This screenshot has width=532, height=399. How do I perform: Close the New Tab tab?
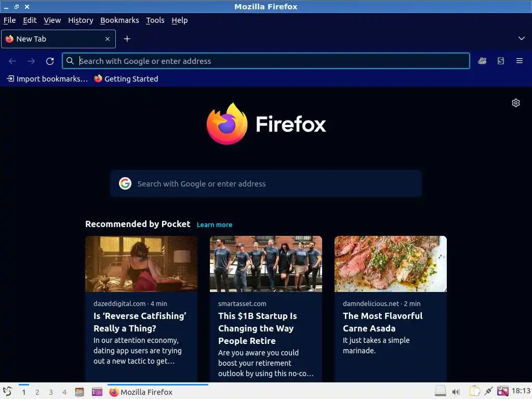point(107,39)
